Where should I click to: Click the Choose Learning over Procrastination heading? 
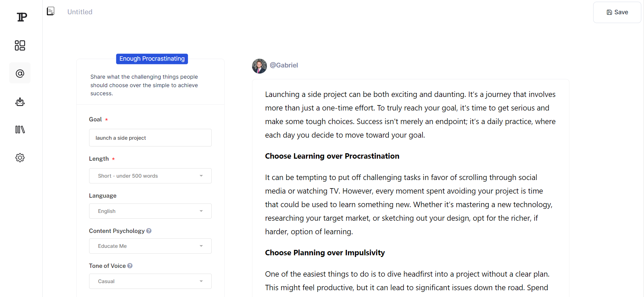(332, 156)
